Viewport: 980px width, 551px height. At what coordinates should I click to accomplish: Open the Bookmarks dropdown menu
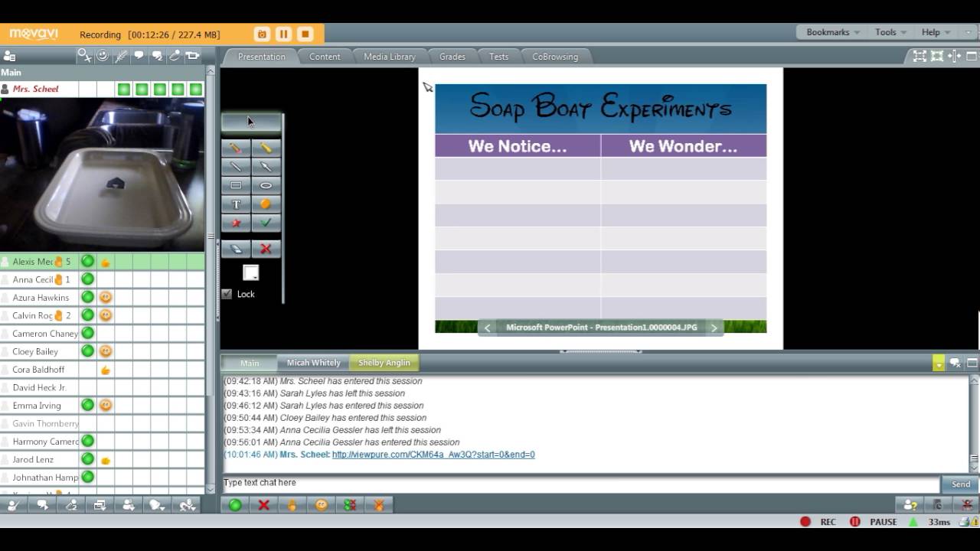pos(833,32)
